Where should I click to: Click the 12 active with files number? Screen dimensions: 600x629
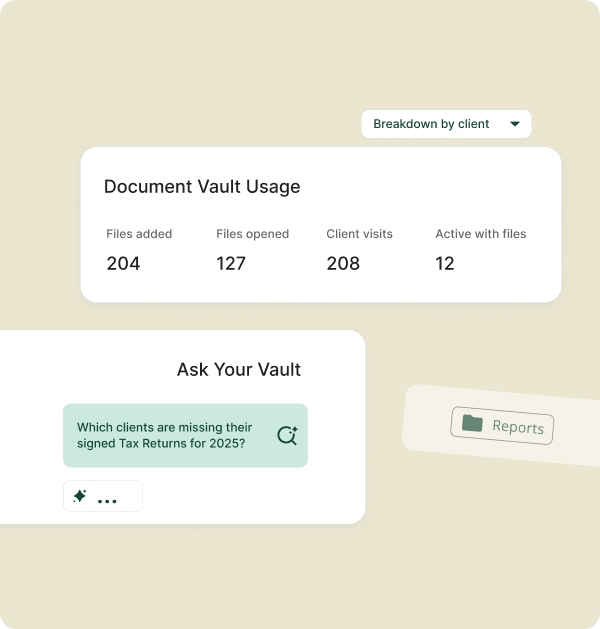[x=445, y=264]
